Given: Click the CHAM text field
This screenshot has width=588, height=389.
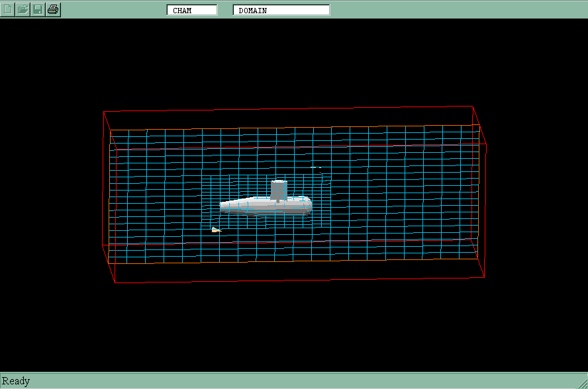Looking at the screenshot, I should (x=192, y=11).
